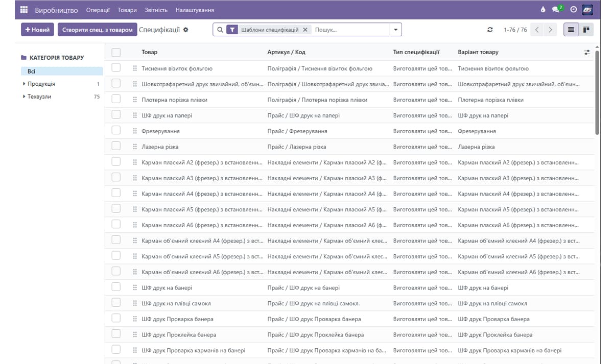The height and width of the screenshot is (364, 613).
Task: Open the apps grid menu icon
Action: pos(23,10)
